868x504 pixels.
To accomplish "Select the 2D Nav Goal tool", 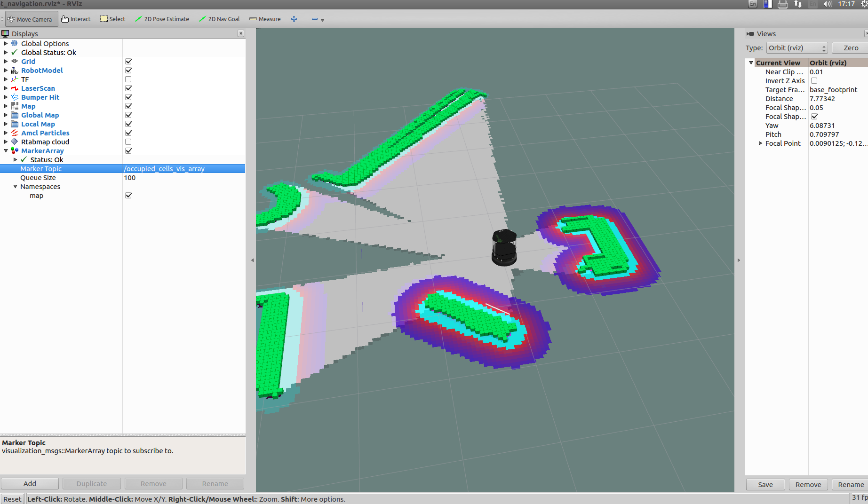I will pos(219,19).
